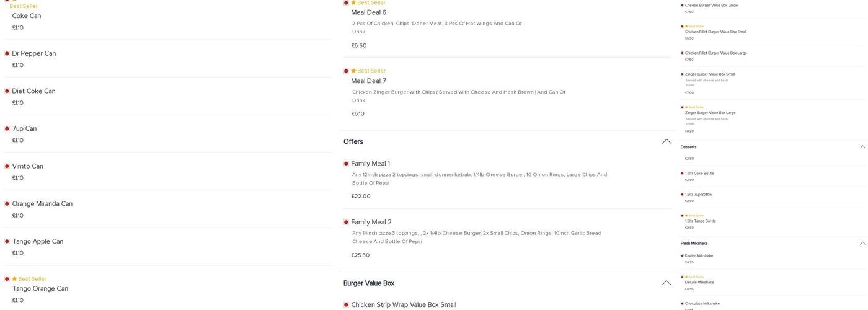Click the red dot next to Vimto Can
Image resolution: width=868 pixels, height=310 pixels.
pyautogui.click(x=7, y=167)
